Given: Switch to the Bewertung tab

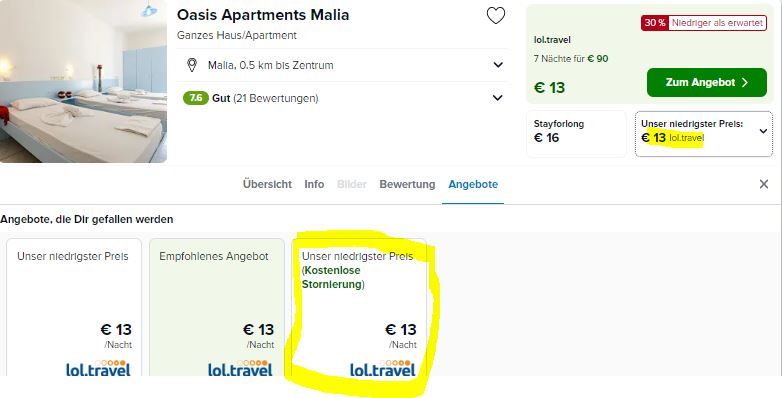Looking at the screenshot, I should point(407,184).
